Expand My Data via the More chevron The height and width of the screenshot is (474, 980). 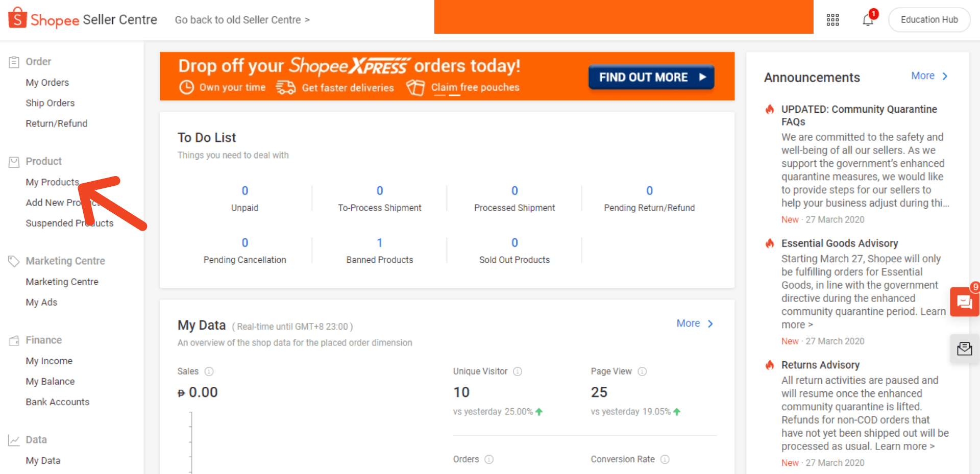[710, 323]
